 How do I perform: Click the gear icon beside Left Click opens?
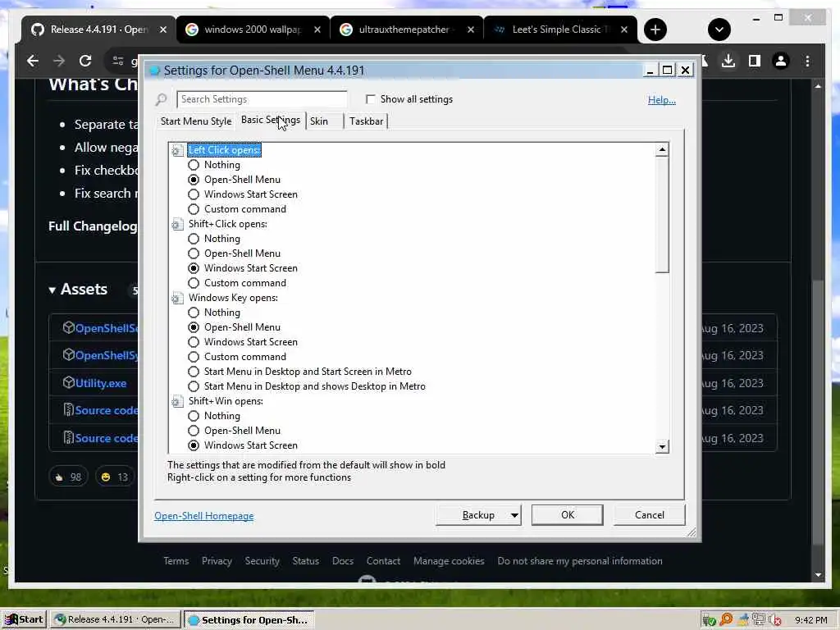tap(177, 151)
